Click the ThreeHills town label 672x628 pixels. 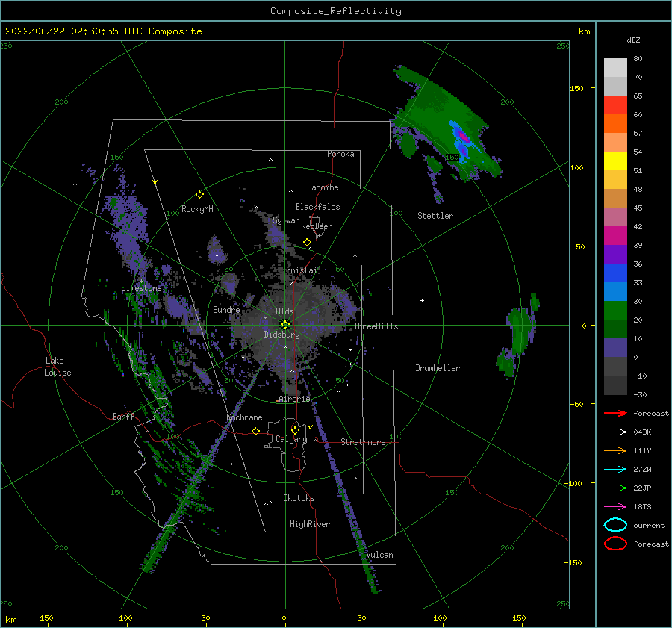pyautogui.click(x=376, y=326)
